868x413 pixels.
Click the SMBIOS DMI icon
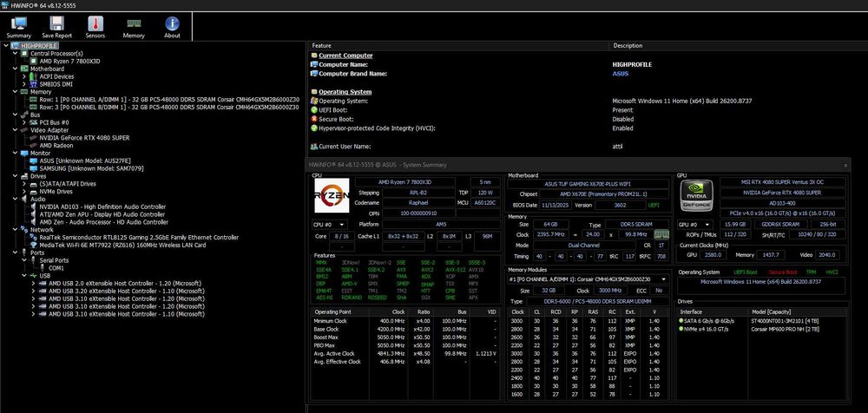tap(34, 84)
